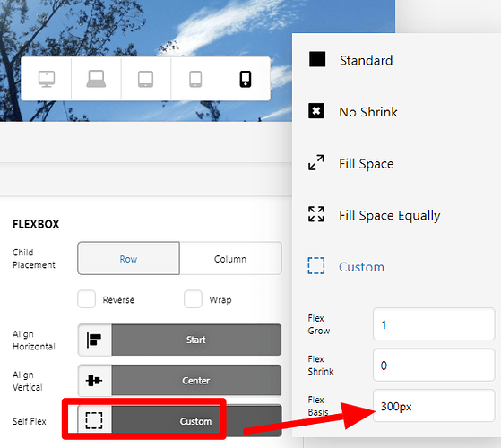Click the Flex Grow input field
Screen dimensions: 501x448
coord(434,324)
